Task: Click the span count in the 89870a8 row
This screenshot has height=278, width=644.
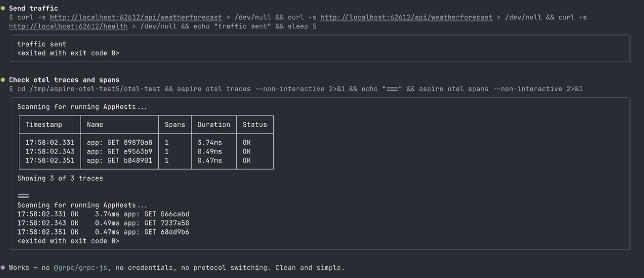Action: [166, 143]
